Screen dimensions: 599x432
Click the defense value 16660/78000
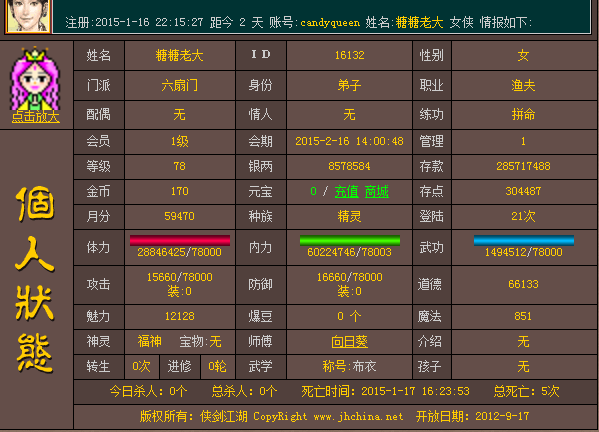[350, 277]
